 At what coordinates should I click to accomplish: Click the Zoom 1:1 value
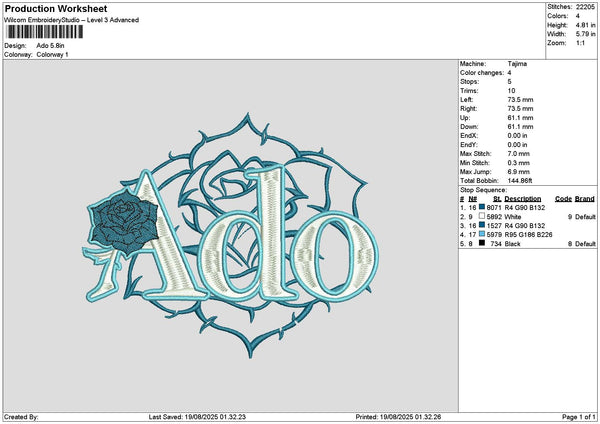(x=580, y=44)
